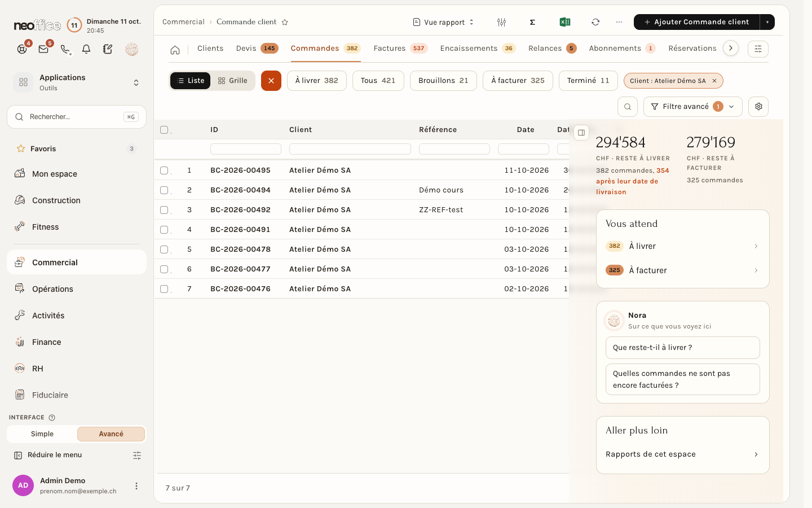The width and height of the screenshot is (812, 508).
Task: Expand the Applications Outils selector
Action: [x=77, y=82]
